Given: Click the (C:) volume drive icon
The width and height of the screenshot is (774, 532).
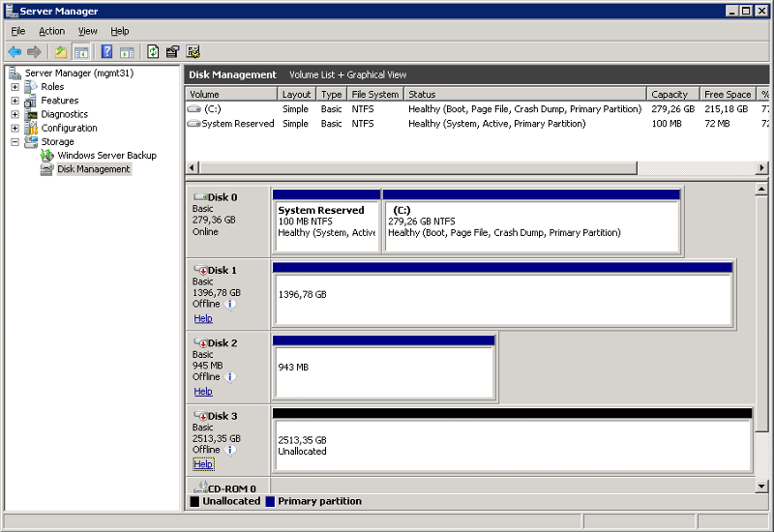Looking at the screenshot, I should point(194,108).
